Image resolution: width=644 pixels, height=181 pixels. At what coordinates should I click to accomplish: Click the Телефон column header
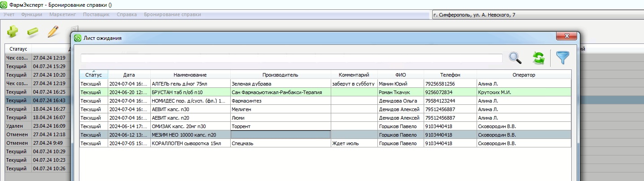point(450,75)
